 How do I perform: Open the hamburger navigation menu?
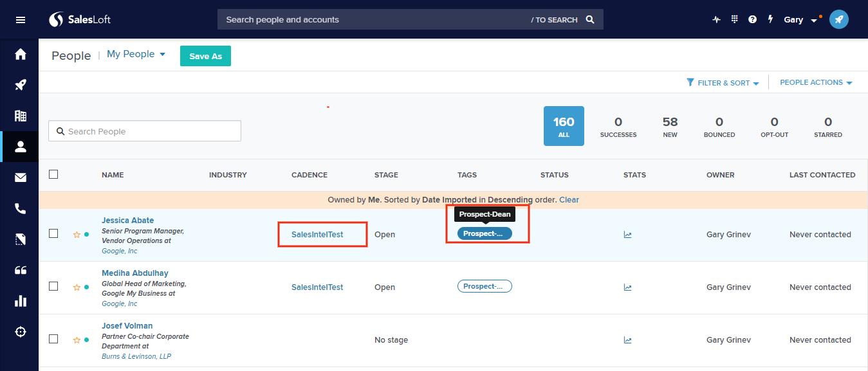[21, 20]
